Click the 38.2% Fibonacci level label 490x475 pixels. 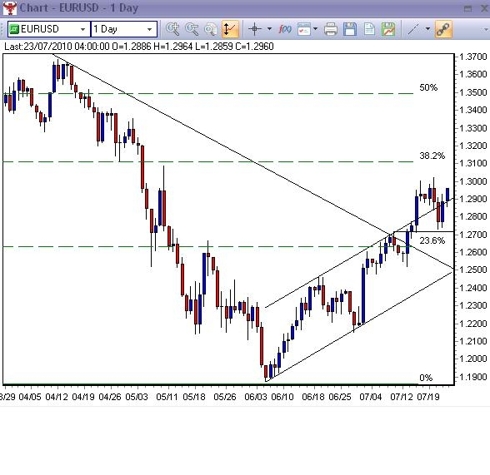pyautogui.click(x=432, y=156)
